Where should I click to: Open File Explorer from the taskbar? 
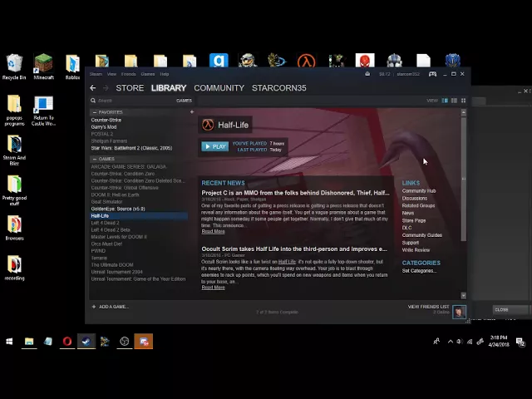click(x=29, y=342)
